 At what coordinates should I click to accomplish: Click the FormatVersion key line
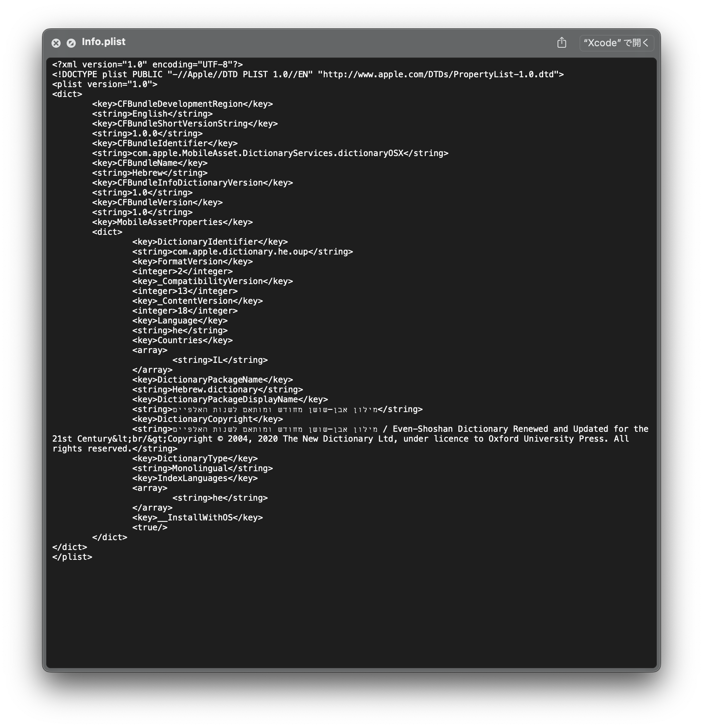tap(193, 261)
